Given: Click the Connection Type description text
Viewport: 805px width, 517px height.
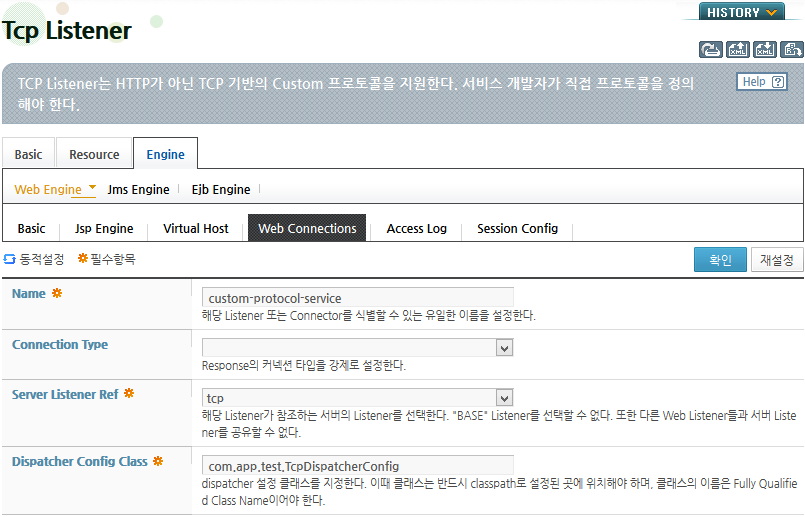Looking at the screenshot, I should click(x=303, y=366).
